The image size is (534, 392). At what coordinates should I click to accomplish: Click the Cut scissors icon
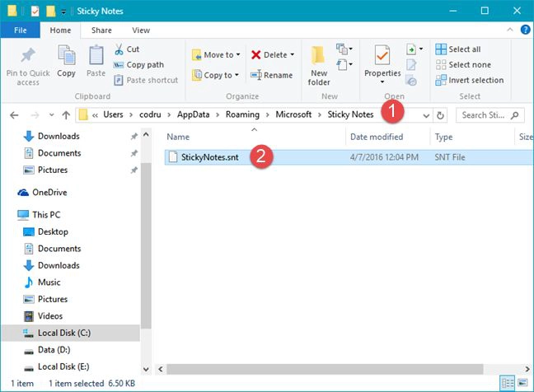click(x=119, y=49)
